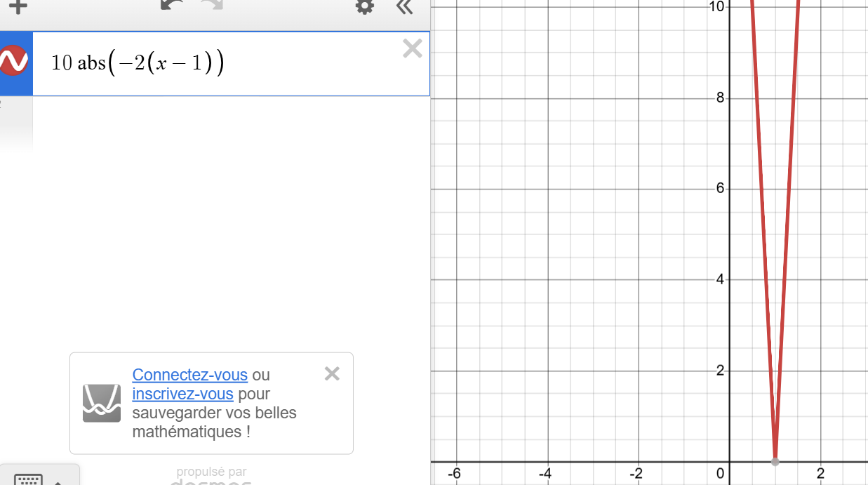Viewport: 868px width, 485px height.
Task: Expand keypad using arrow beside keyboard icon
Action: 58,481
